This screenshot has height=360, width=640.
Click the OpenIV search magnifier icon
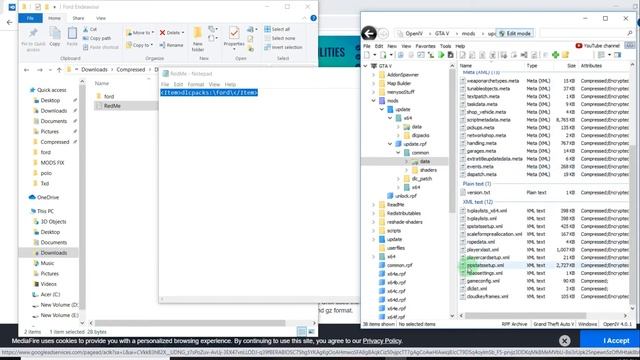click(630, 33)
